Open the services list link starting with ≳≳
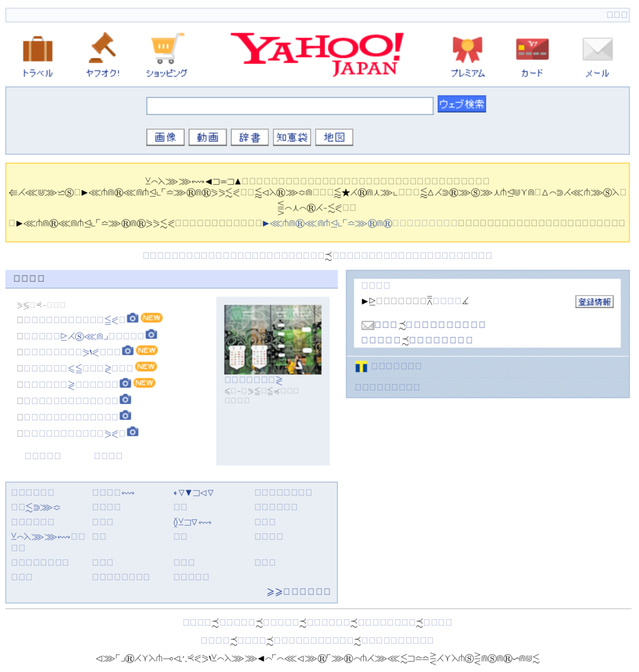This screenshot has height=672, width=639. point(298,592)
